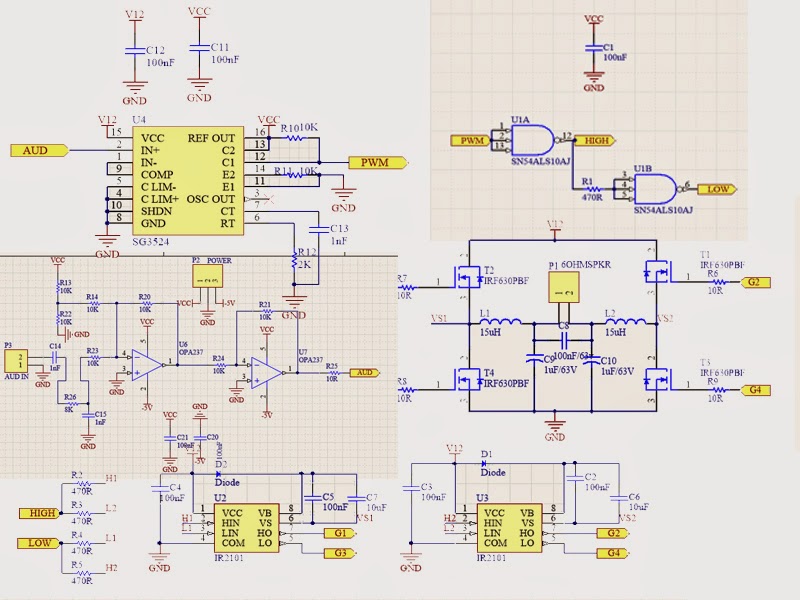Select the G1 output port

click(x=342, y=533)
